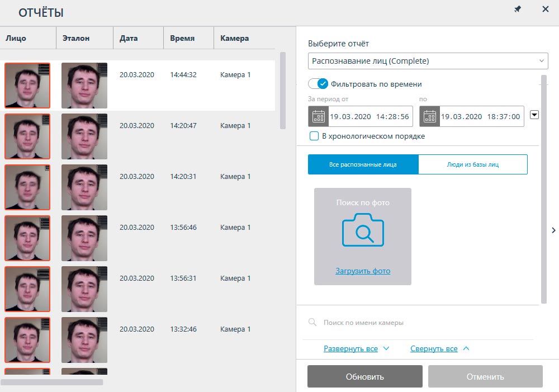The image size is (559, 392).
Task: Enable the chronological order checkbox
Action: [314, 136]
